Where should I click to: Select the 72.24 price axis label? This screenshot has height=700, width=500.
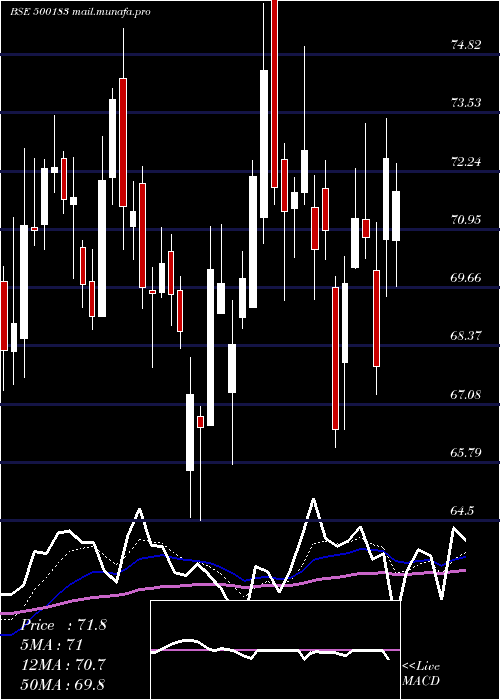(x=467, y=162)
